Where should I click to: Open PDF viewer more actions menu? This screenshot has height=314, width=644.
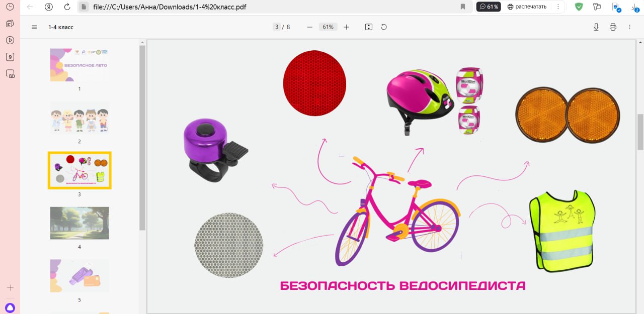point(629,27)
